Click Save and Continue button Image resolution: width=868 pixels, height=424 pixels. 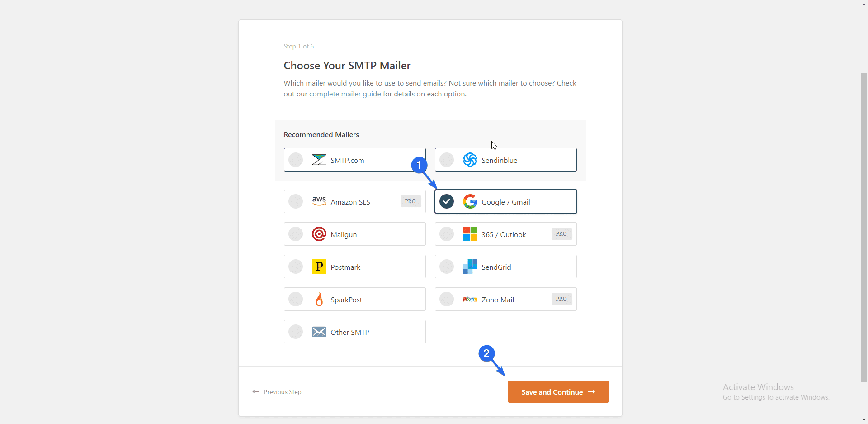(558, 392)
